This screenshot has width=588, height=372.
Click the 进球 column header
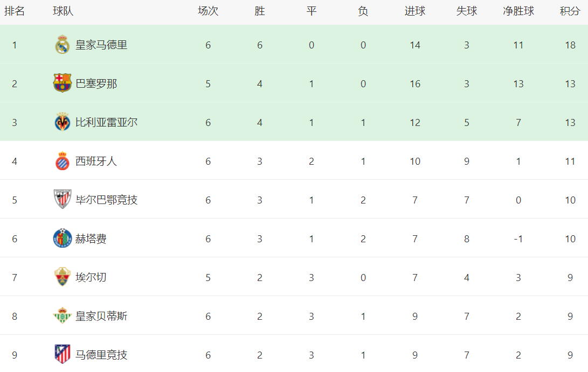tap(415, 11)
